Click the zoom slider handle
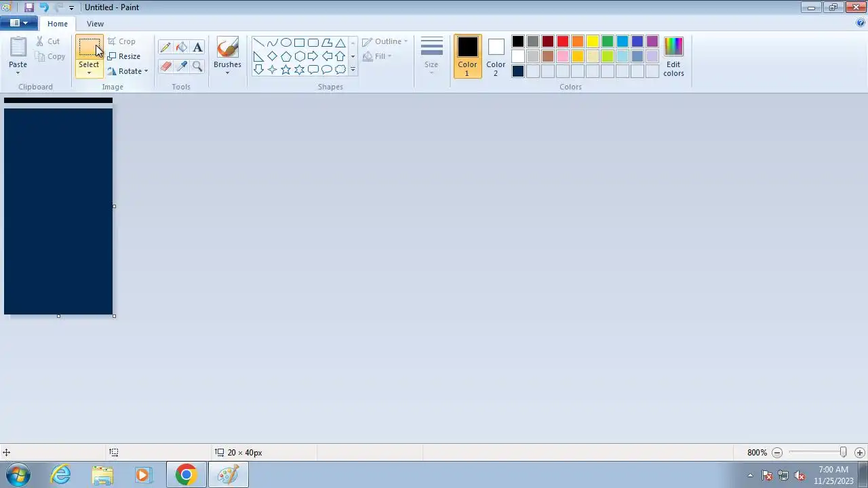This screenshot has width=868, height=488. pyautogui.click(x=843, y=452)
